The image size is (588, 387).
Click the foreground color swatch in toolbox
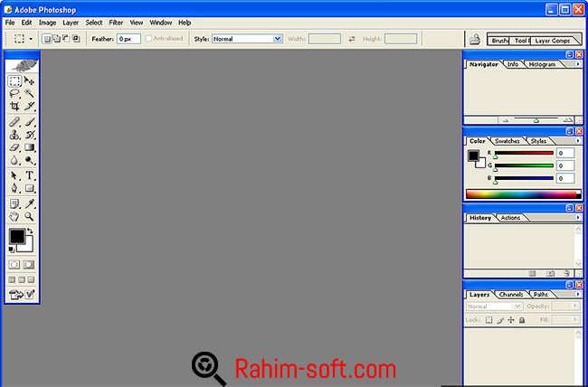click(x=17, y=236)
